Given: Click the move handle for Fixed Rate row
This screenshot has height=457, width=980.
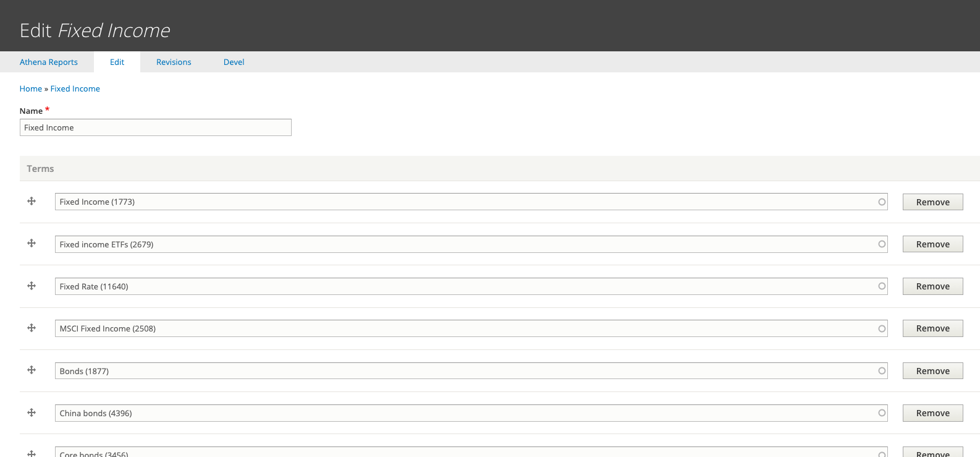Looking at the screenshot, I should (32, 286).
